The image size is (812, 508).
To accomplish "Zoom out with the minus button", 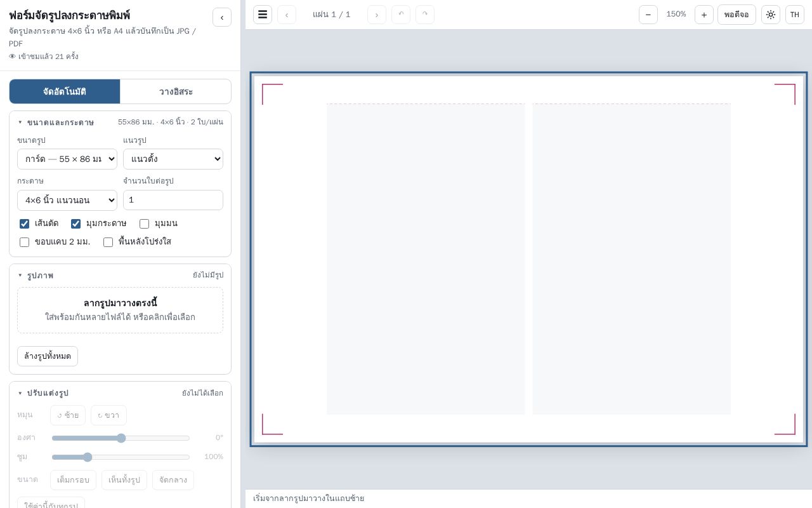I will [x=648, y=15].
